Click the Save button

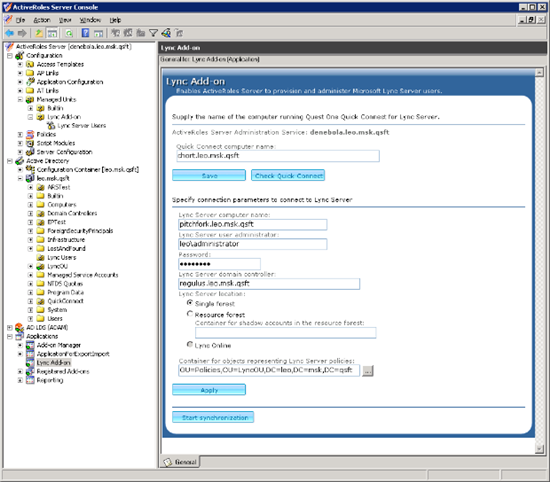[209, 175]
